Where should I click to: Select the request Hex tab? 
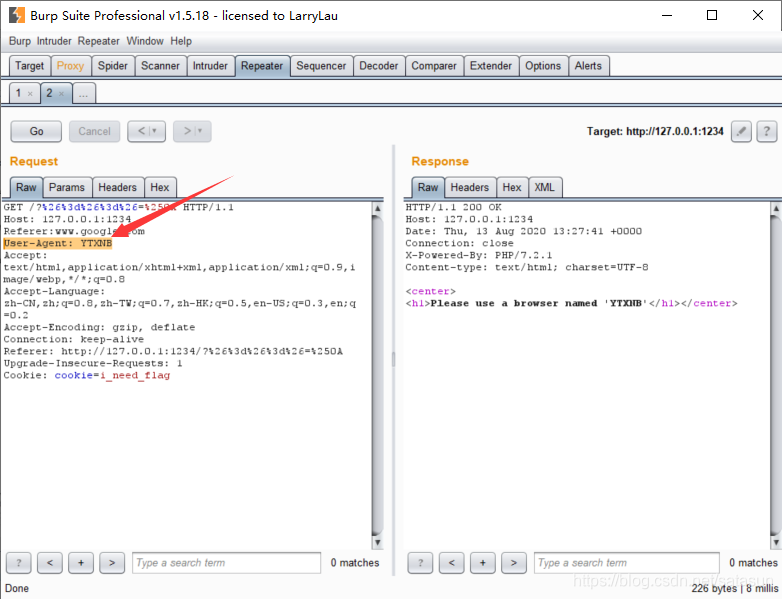[x=160, y=188]
